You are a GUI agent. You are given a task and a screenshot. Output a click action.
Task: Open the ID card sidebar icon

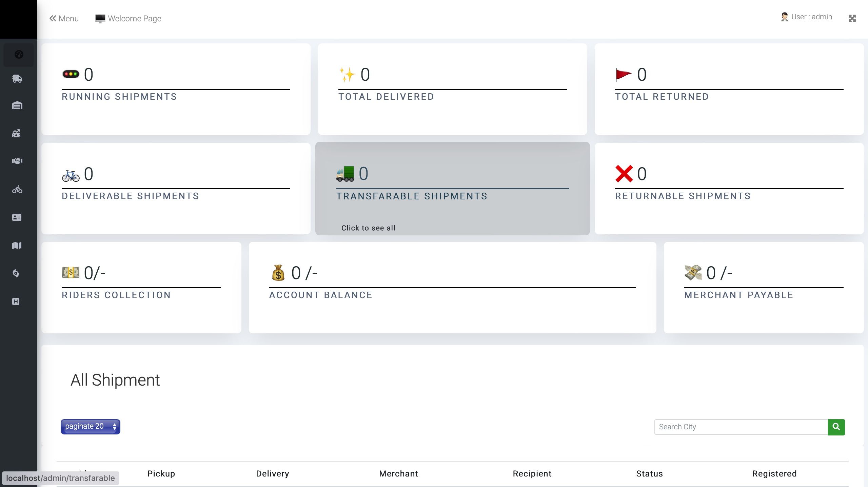coord(17,217)
